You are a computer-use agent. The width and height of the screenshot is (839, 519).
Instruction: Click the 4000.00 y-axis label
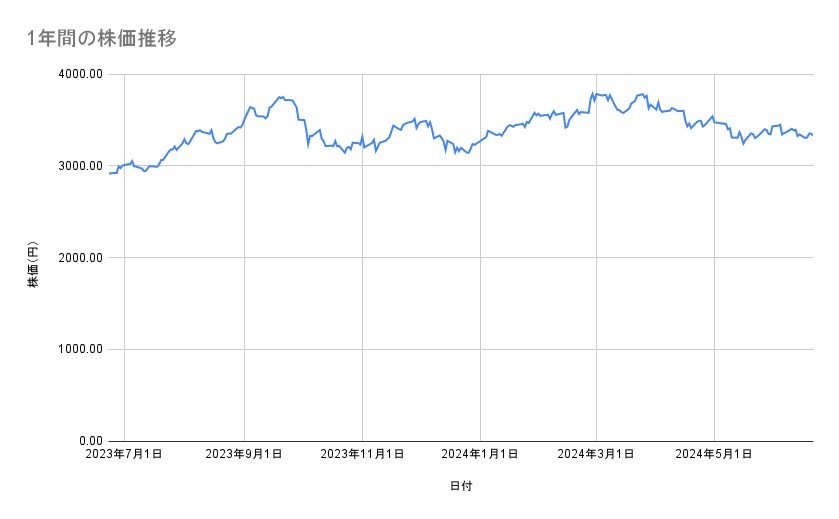79,74
